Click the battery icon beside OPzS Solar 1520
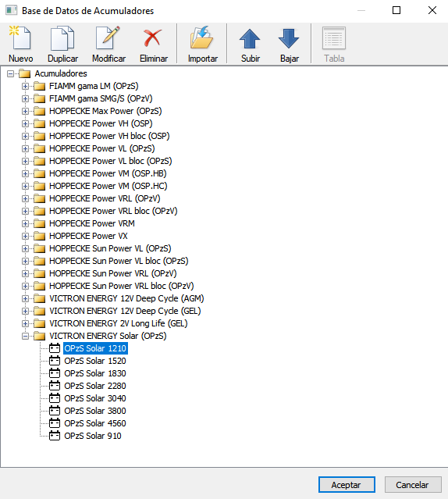 coord(55,361)
